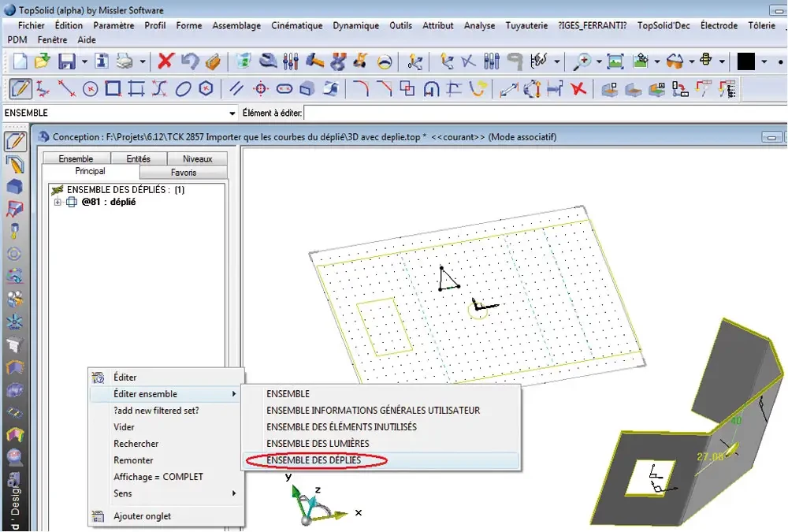This screenshot has height=532, width=788.
Task: Click the blue solid shape icon in left sidebar
Action: (14, 187)
